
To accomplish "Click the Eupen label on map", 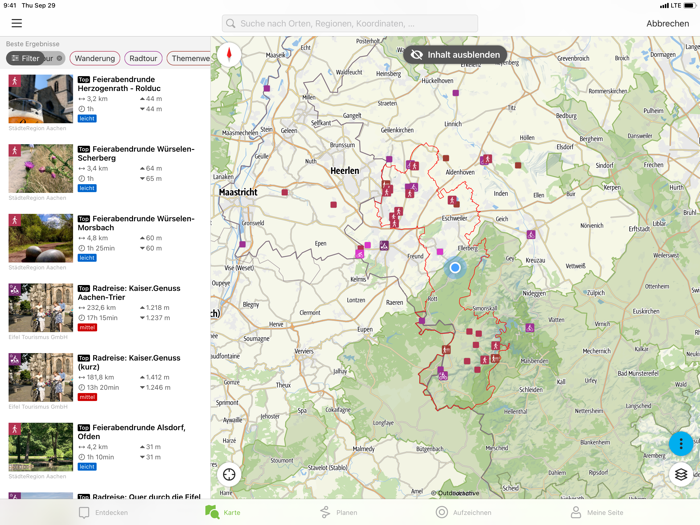I will (x=365, y=329).
